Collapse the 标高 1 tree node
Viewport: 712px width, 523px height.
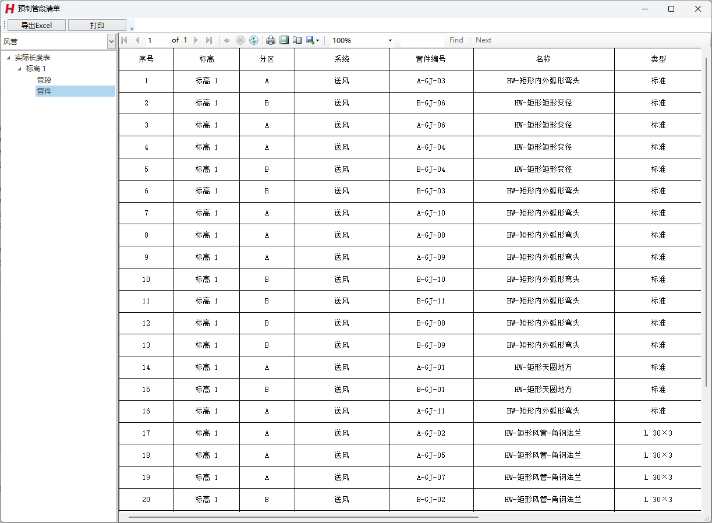(19, 68)
